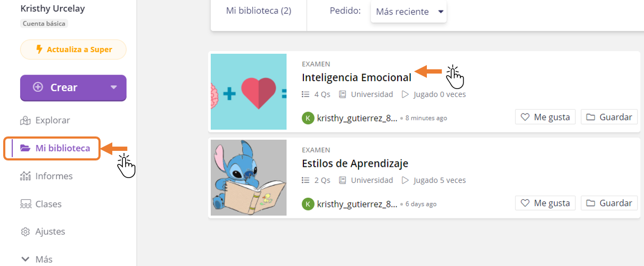The height and width of the screenshot is (266, 644).
Task: Click the Explorar sidebar icon
Action: pyautogui.click(x=25, y=120)
